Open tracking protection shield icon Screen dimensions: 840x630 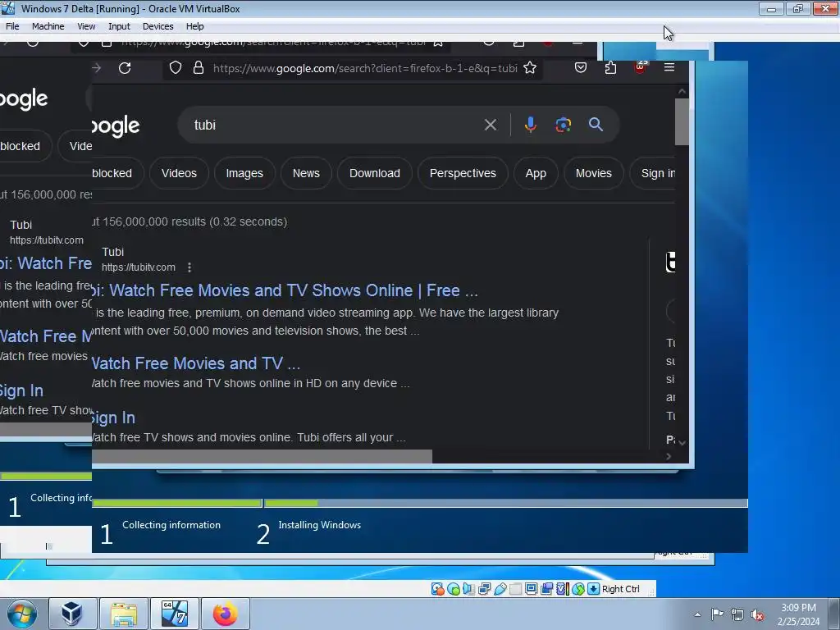point(176,67)
